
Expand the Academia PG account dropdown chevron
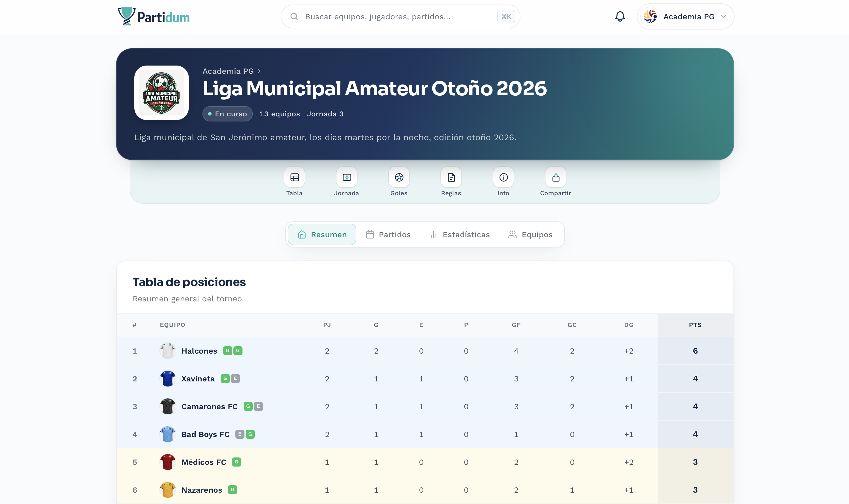coord(723,17)
